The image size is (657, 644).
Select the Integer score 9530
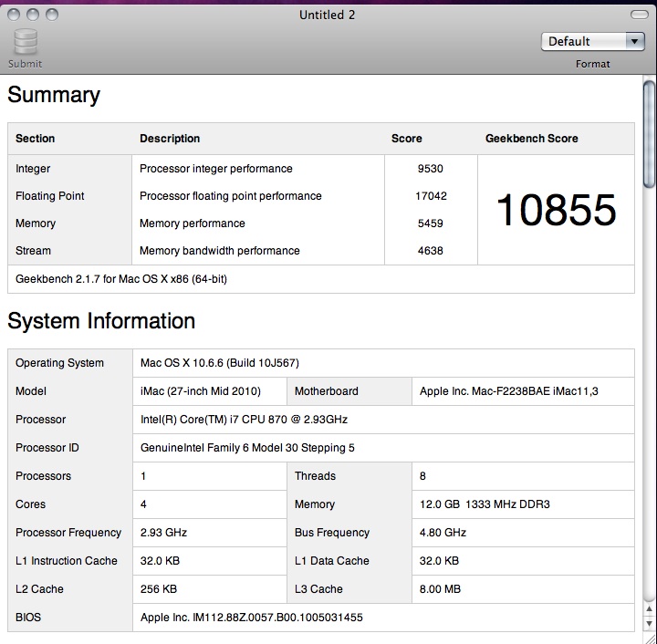click(x=431, y=169)
